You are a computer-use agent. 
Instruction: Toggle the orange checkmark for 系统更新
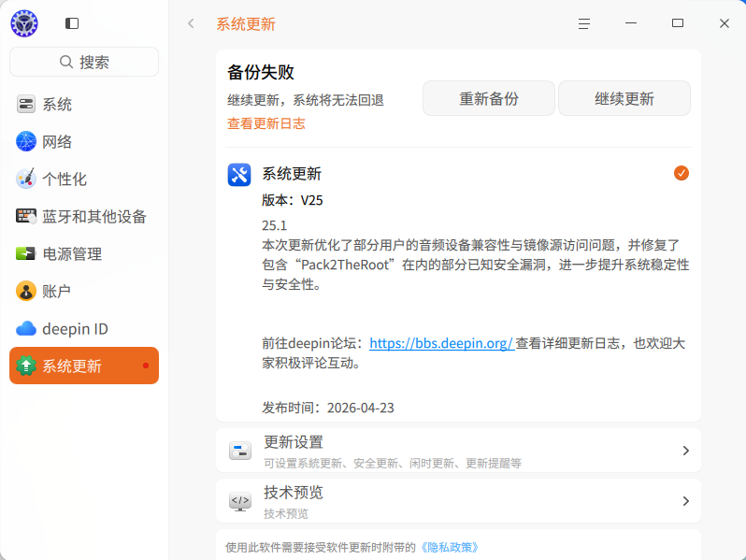tap(681, 173)
